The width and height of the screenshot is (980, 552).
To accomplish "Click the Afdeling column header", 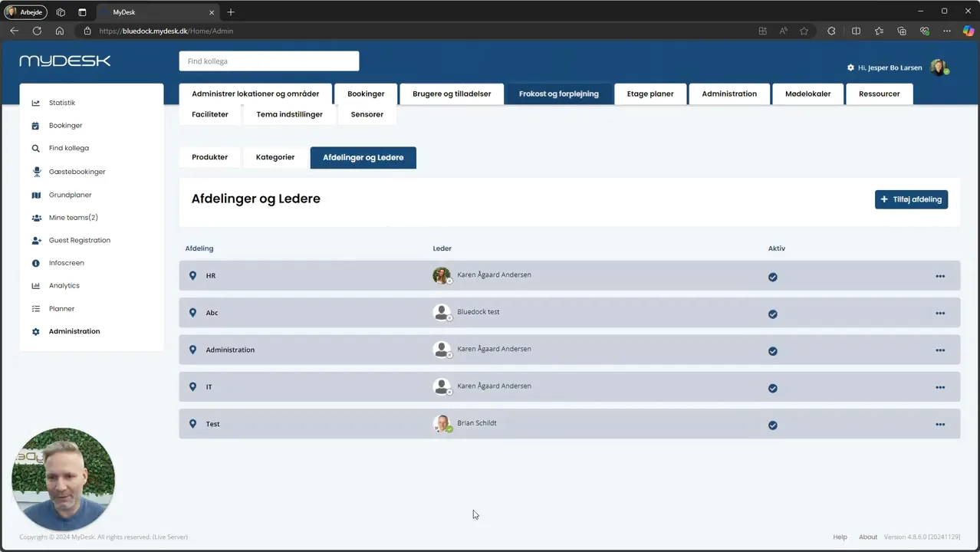I will (x=199, y=248).
